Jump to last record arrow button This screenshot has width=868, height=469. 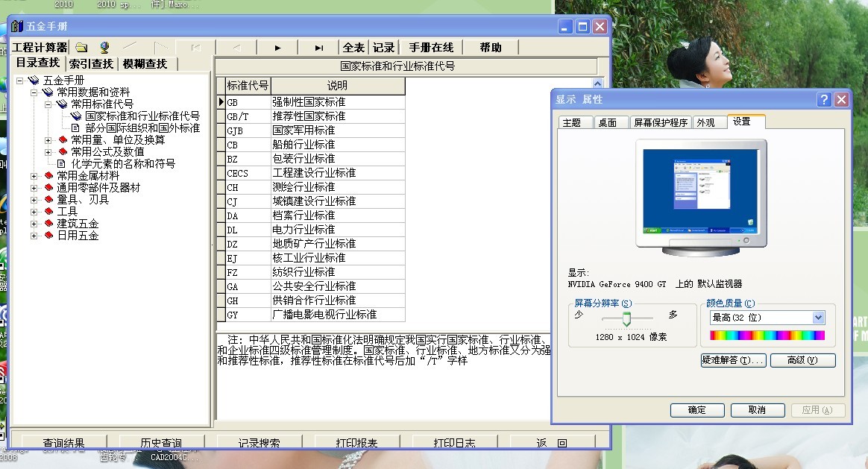point(319,48)
